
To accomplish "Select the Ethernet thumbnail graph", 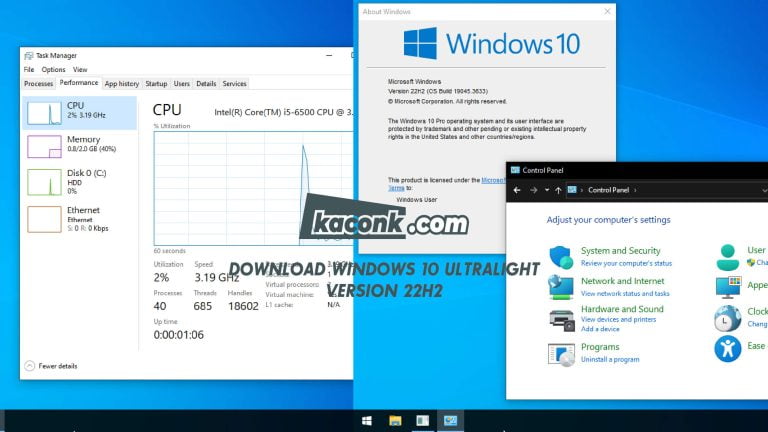I will point(44,219).
